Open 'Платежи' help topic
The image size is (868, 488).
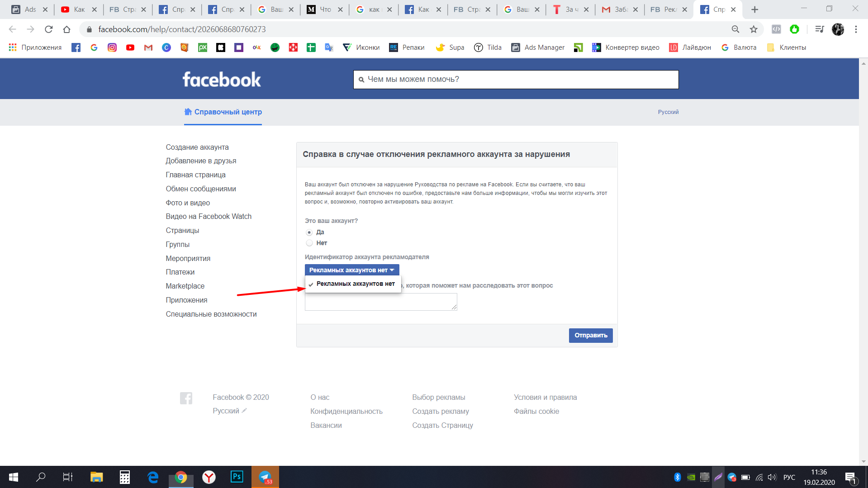tap(180, 272)
